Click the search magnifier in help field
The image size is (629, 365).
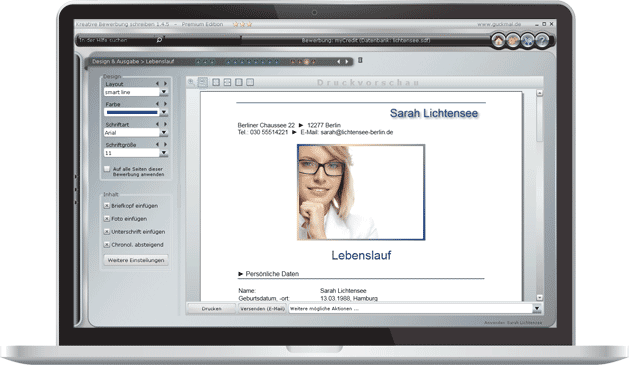coord(159,40)
